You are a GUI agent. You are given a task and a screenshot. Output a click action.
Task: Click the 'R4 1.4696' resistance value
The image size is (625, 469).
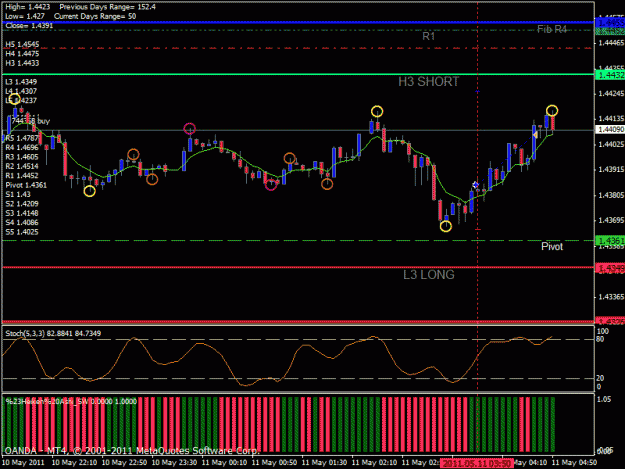pos(22,147)
